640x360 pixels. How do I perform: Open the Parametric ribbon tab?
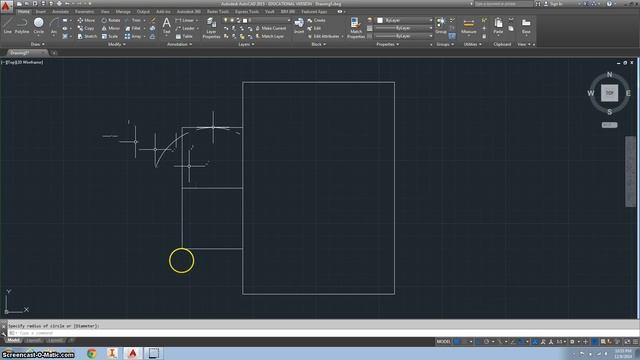coord(84,11)
